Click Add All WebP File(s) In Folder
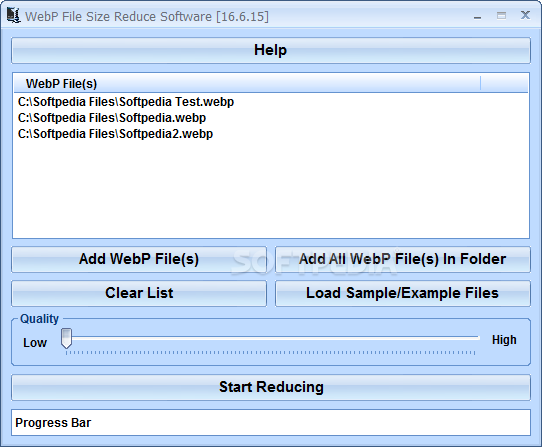This screenshot has width=542, height=447. [403, 259]
